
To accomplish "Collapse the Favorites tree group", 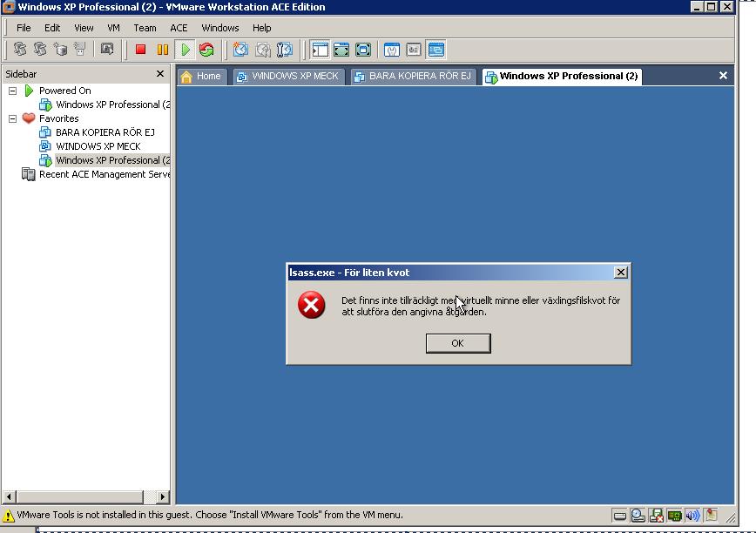I will (12, 118).
